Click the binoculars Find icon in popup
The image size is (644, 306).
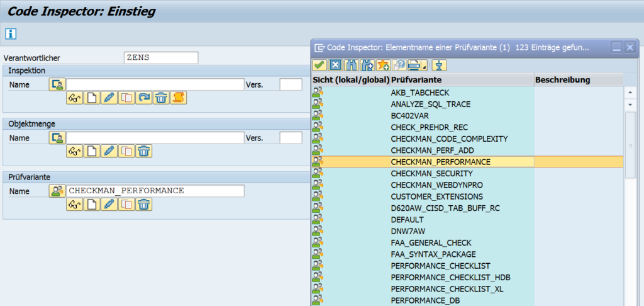352,65
